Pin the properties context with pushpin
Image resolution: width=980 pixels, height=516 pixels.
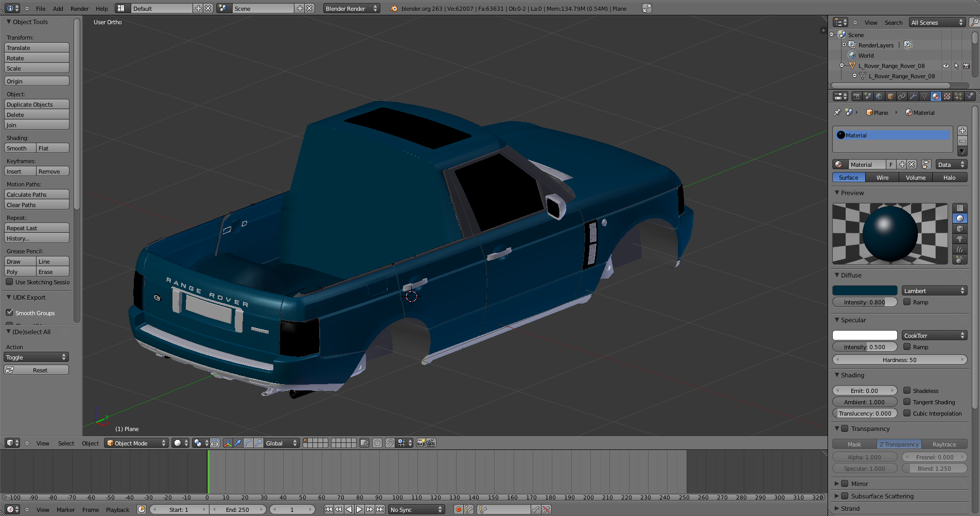point(837,112)
